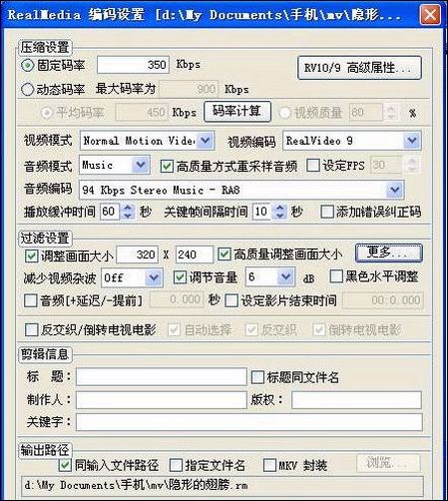Click the 更多... button in filter settings
The width and height of the screenshot is (448, 501).
(x=389, y=253)
